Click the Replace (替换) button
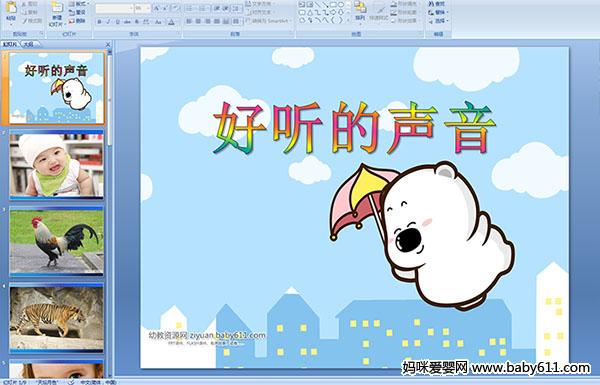 point(437,12)
